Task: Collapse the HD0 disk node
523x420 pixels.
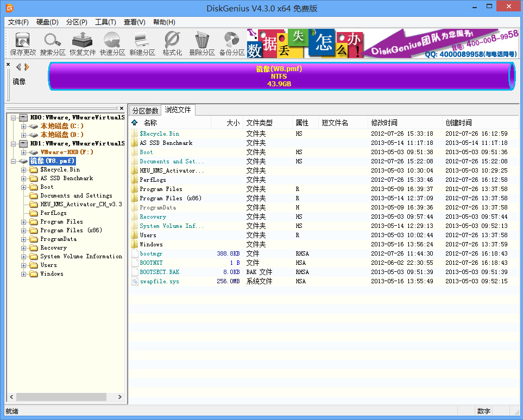Action: point(13,118)
